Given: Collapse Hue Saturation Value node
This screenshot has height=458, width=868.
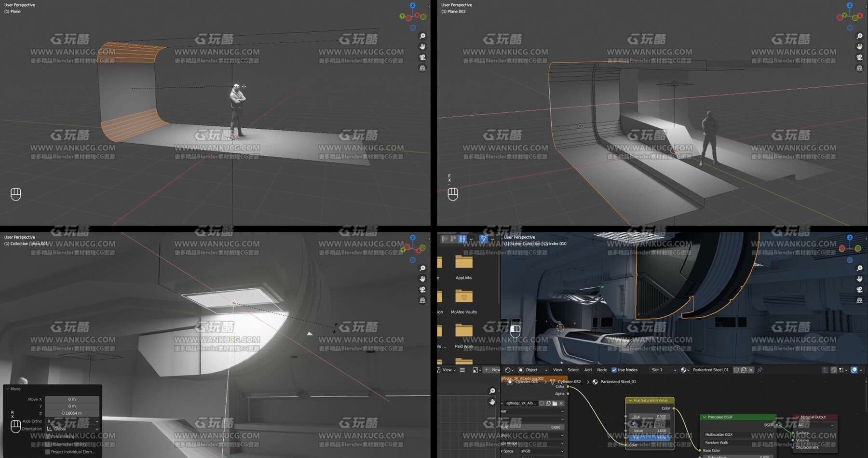Looking at the screenshot, I should pyautogui.click(x=630, y=401).
